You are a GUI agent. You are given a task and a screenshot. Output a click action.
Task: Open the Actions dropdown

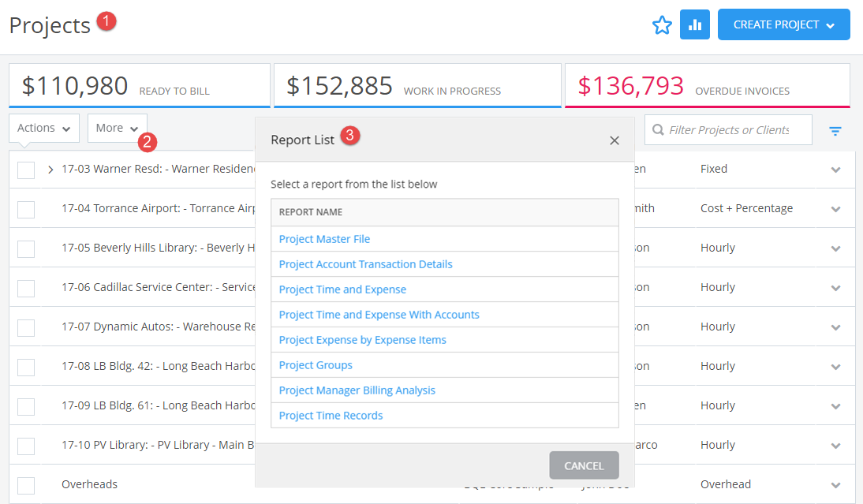pyautogui.click(x=43, y=128)
